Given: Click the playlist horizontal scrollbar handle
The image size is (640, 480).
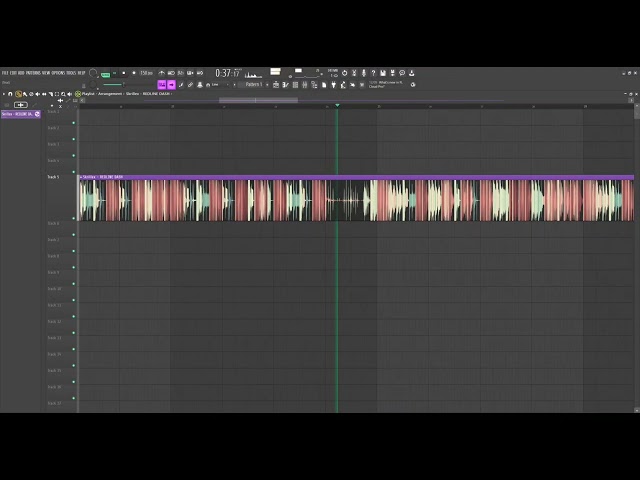Looking at the screenshot, I should 258,100.
